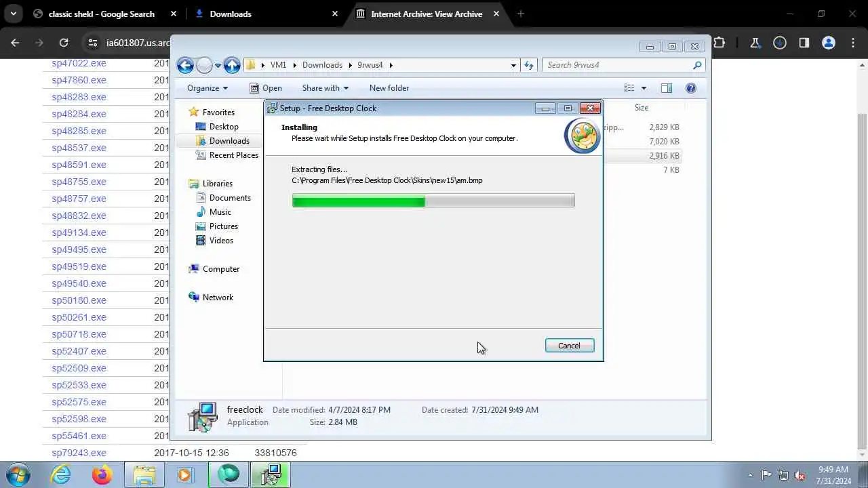Screen dimensions: 868x488
Task: Reload the page in Chrome
Action: tap(64, 43)
